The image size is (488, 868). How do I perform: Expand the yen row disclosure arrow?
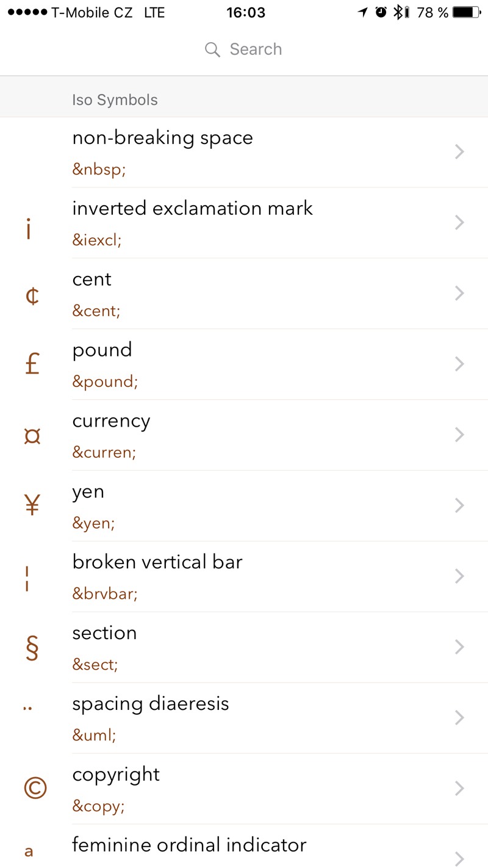(x=460, y=505)
